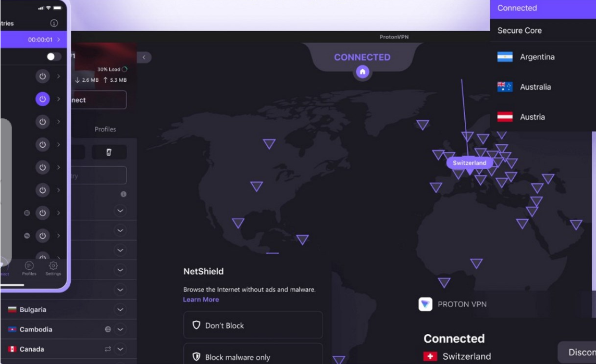Expand the Bulgaria server list

point(120,310)
